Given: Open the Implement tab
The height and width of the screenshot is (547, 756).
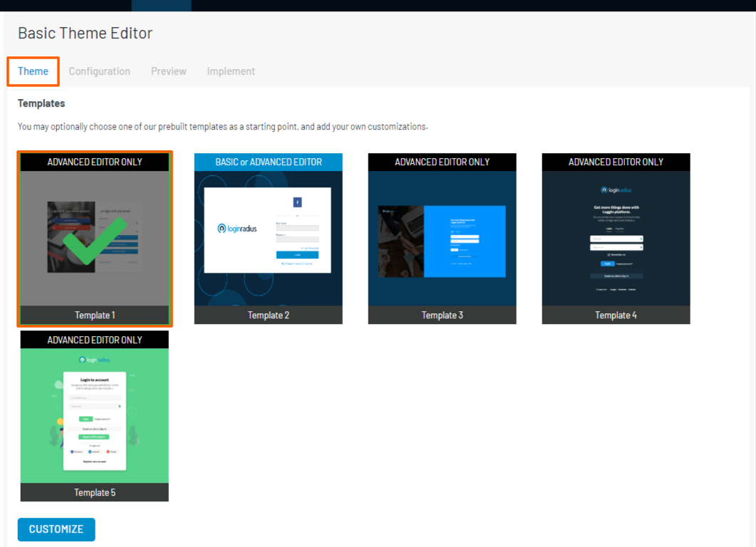Looking at the screenshot, I should (x=231, y=71).
